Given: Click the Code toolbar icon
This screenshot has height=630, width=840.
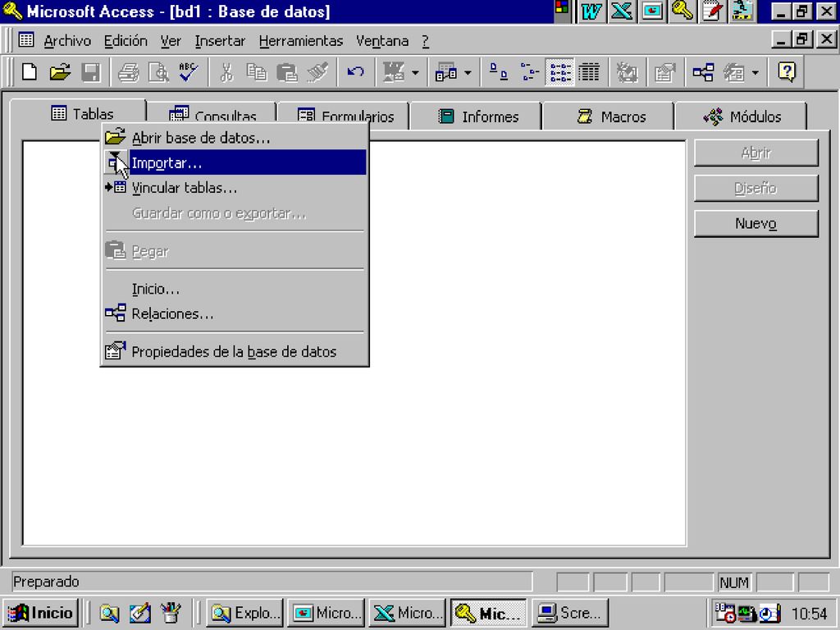Looking at the screenshot, I should (626, 72).
